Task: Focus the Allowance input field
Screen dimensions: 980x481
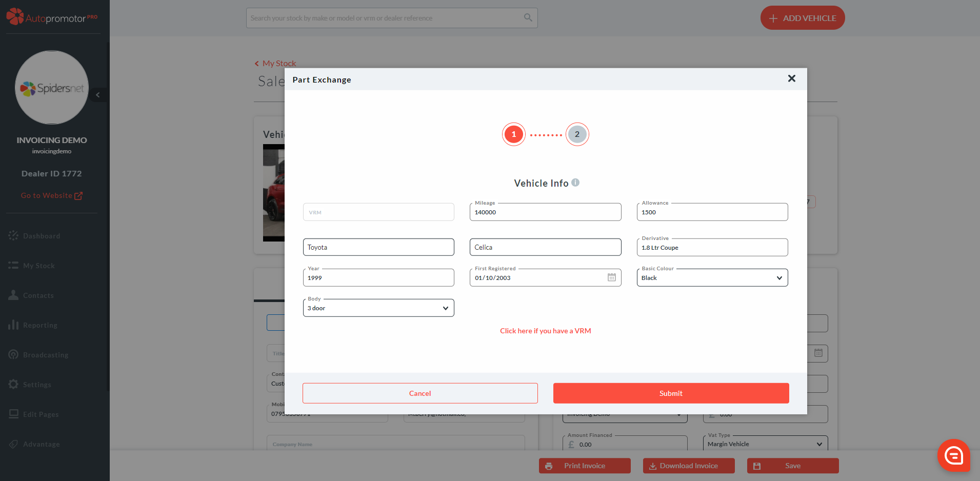Action: coord(712,212)
